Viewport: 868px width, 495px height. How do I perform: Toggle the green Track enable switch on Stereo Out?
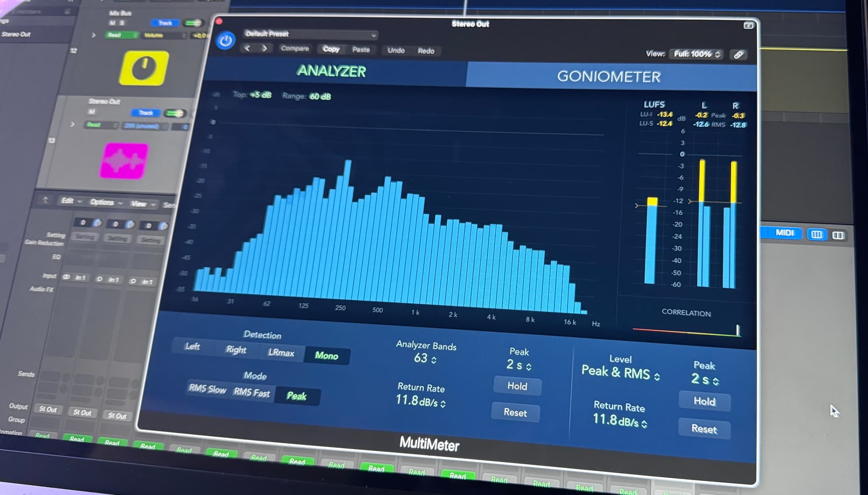(175, 113)
